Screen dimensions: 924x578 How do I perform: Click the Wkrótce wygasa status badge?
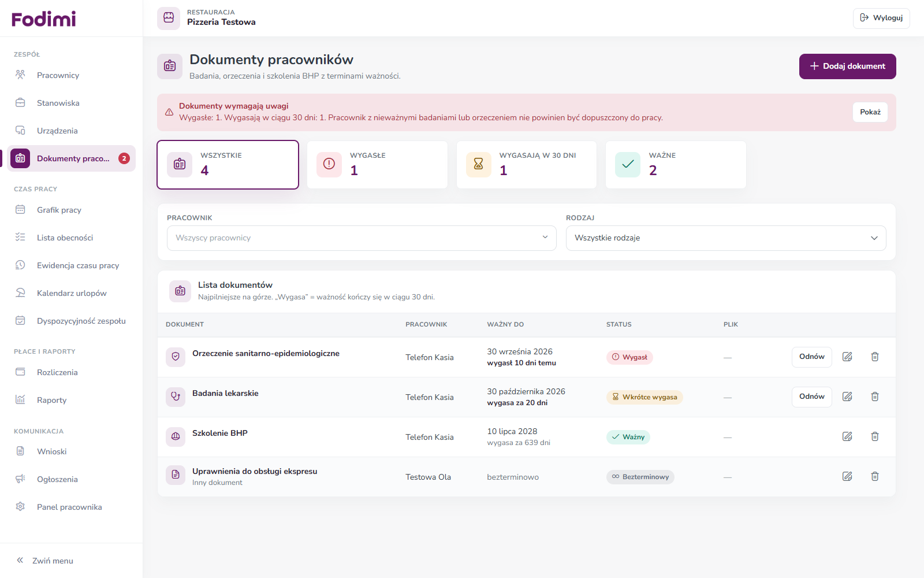coord(644,397)
